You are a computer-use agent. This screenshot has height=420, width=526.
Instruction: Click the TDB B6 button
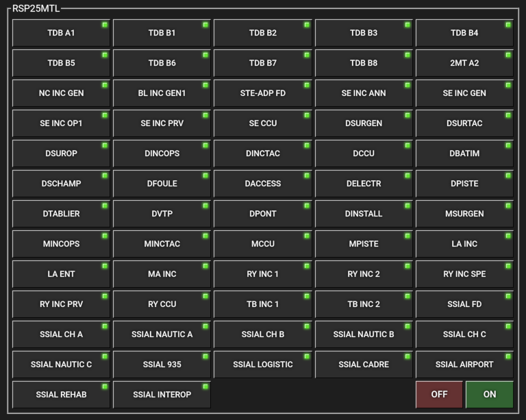coord(162,63)
